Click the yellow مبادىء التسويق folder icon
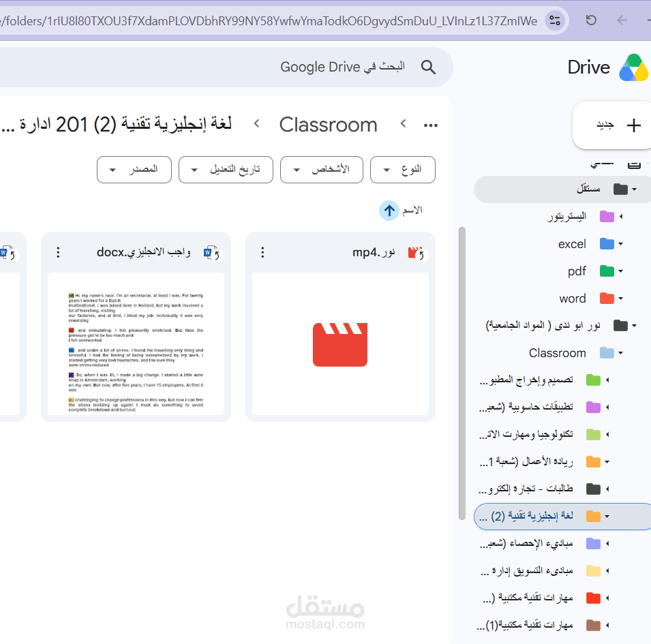The image size is (651, 644). (x=593, y=570)
